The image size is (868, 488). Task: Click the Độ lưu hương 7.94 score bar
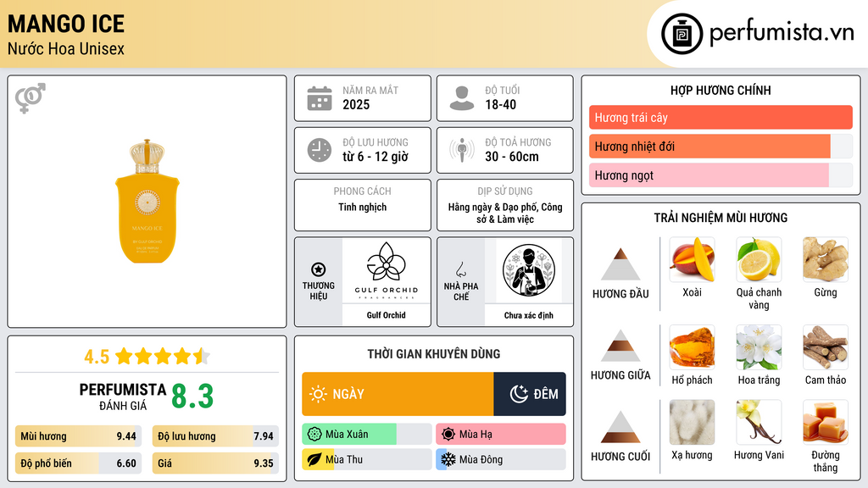[x=215, y=436]
